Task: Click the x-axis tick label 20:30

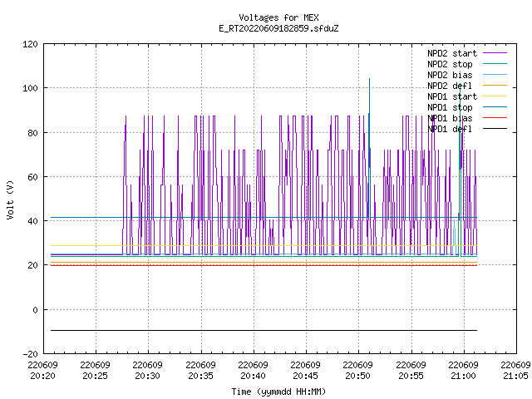Action: [x=148, y=376]
